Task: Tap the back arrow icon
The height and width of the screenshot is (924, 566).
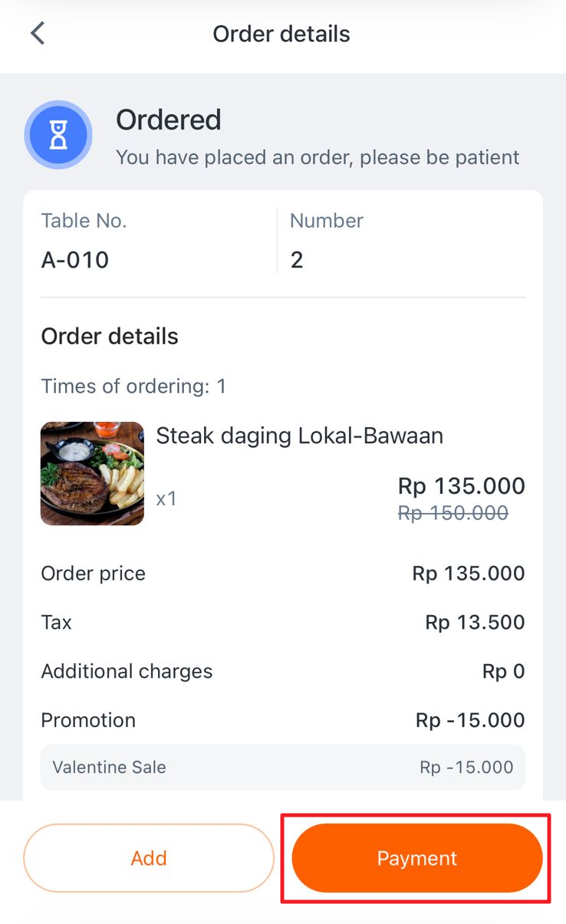Action: [38, 34]
